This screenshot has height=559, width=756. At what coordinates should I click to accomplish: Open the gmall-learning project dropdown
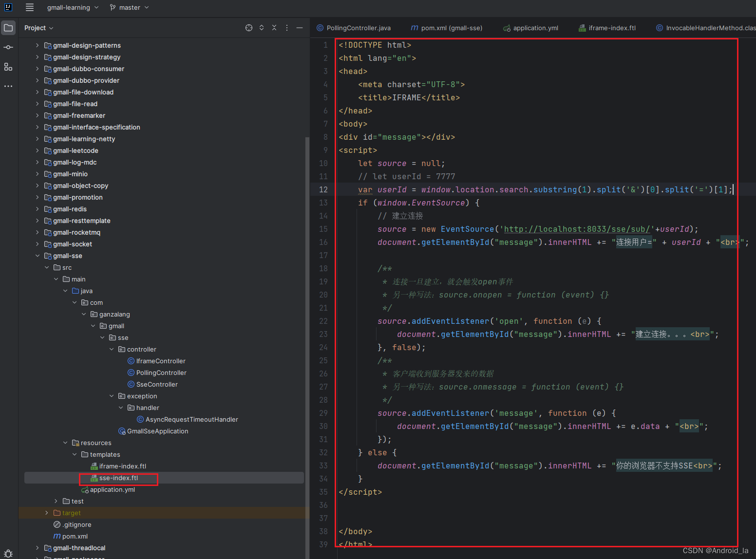(x=73, y=7)
